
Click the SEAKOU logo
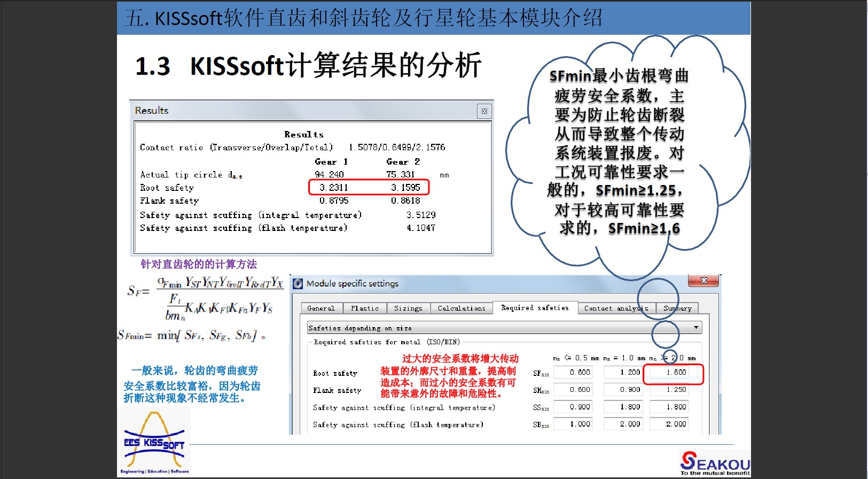click(x=715, y=463)
